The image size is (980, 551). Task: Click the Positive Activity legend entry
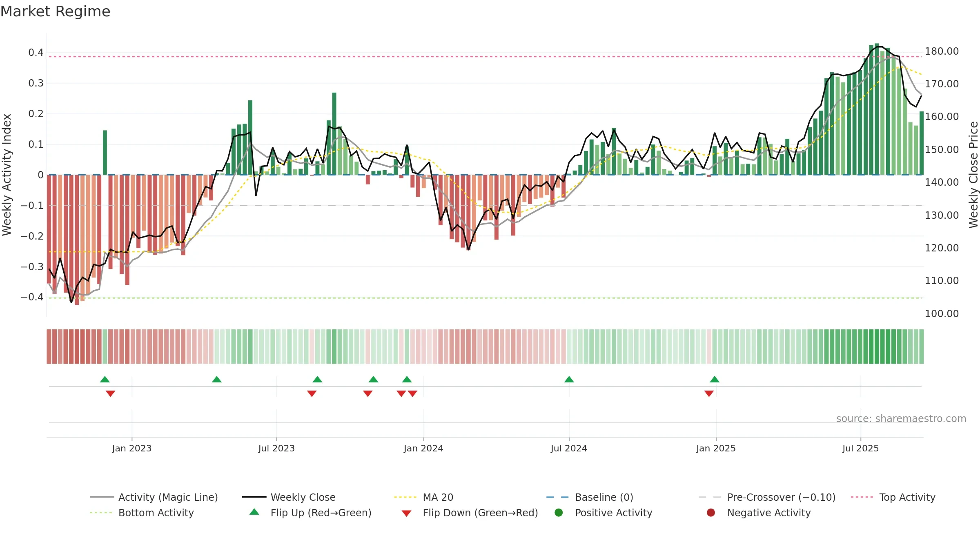click(603, 513)
